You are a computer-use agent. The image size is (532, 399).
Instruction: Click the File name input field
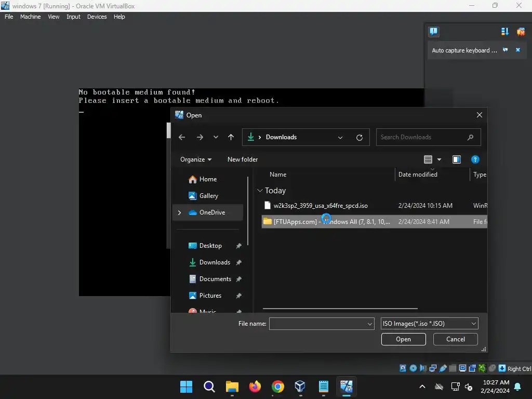click(317, 324)
